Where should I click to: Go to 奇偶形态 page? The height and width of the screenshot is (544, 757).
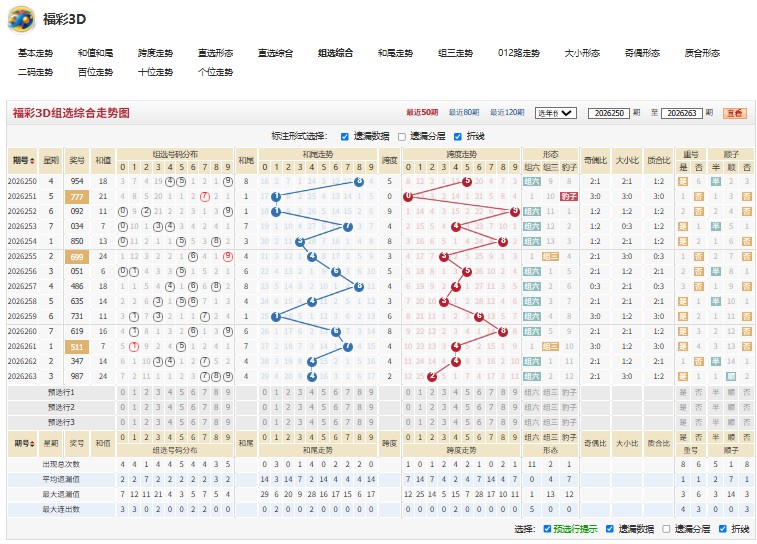[642, 53]
